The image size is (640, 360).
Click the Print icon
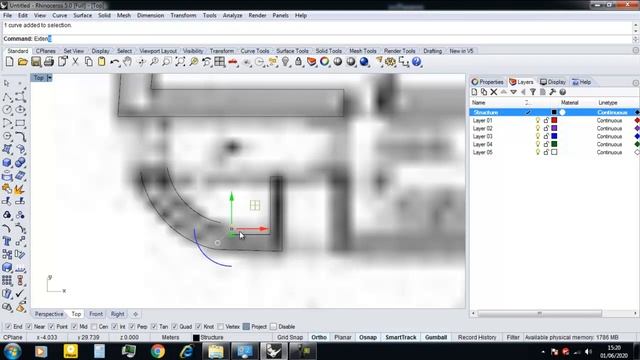[49, 62]
